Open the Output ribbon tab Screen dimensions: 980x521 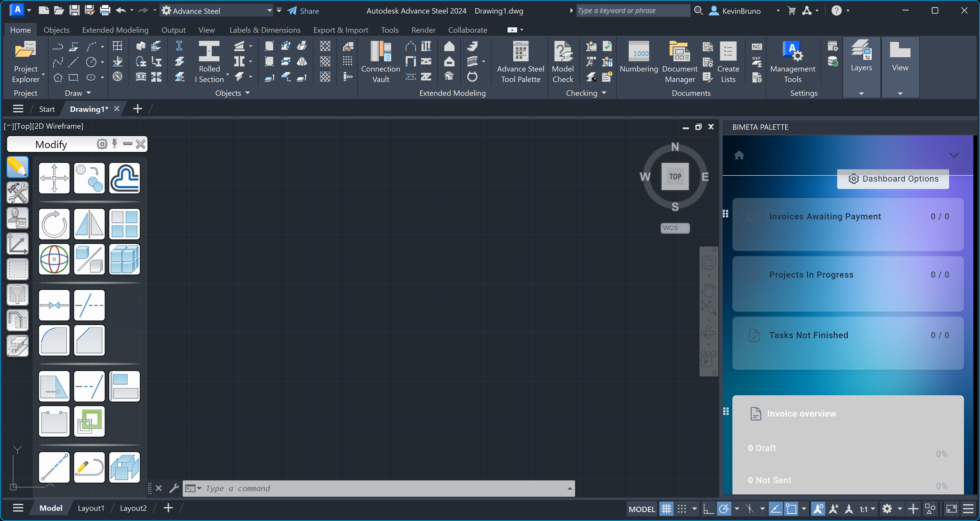173,30
